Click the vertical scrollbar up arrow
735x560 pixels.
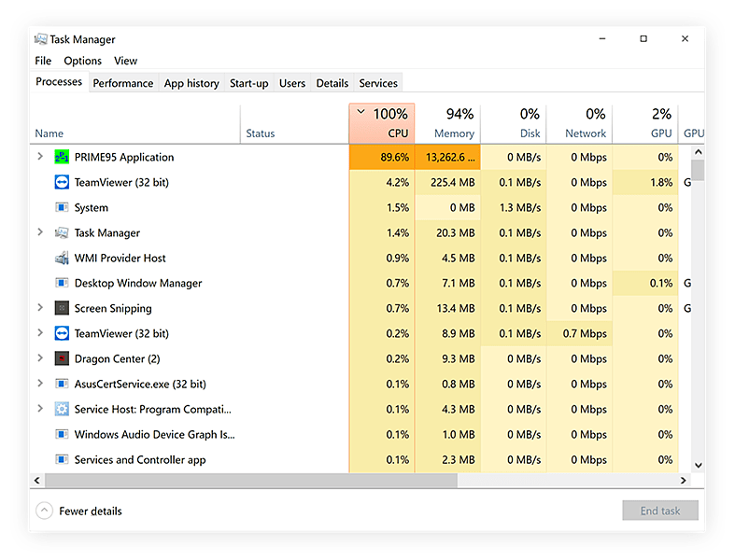click(698, 152)
